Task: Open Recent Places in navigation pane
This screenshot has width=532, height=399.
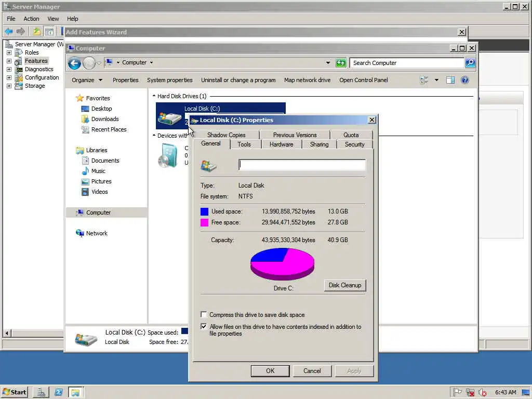Action: coord(109,129)
